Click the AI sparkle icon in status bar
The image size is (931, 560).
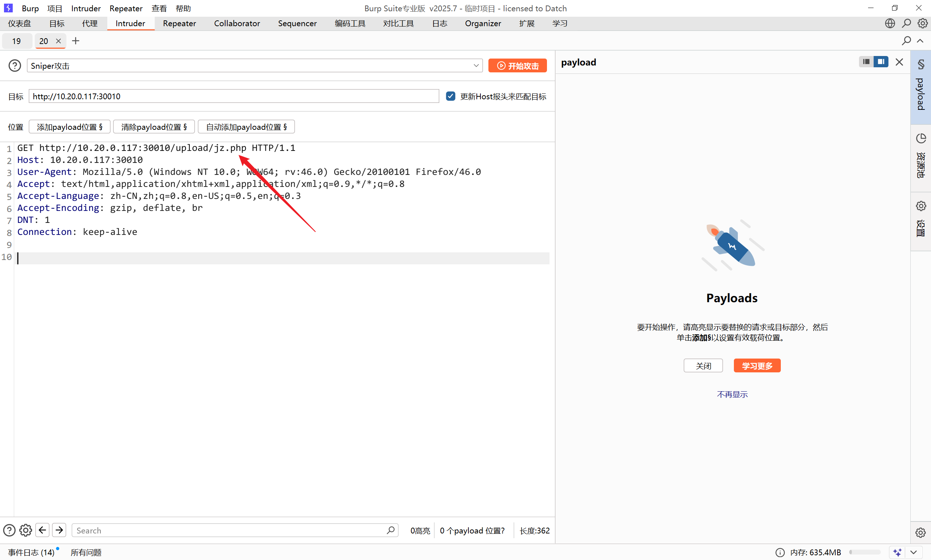[898, 552]
